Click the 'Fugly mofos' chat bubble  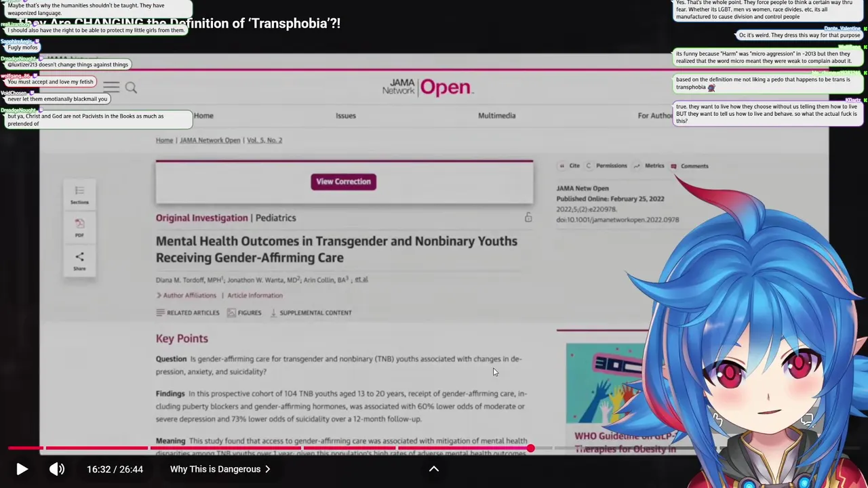pos(22,47)
